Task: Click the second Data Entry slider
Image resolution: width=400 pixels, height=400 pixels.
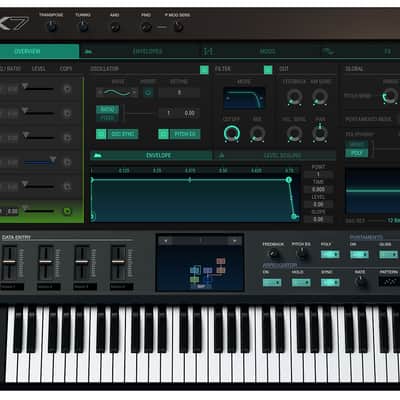Action: [46, 263]
